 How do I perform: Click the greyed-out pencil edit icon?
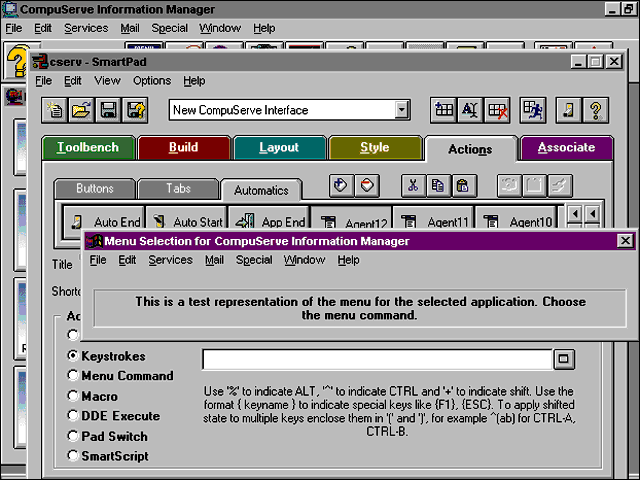(560, 186)
